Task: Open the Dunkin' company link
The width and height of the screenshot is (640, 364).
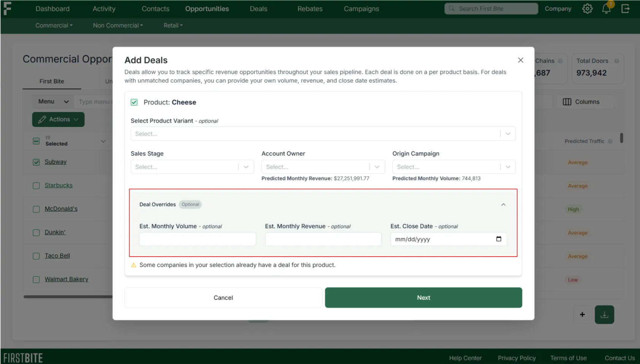Action: pos(55,232)
